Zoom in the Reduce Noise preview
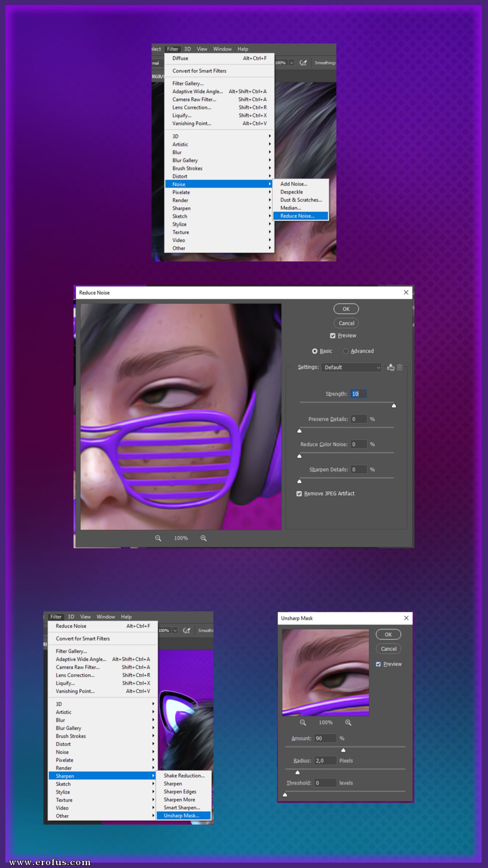This screenshot has height=868, width=488. click(204, 538)
